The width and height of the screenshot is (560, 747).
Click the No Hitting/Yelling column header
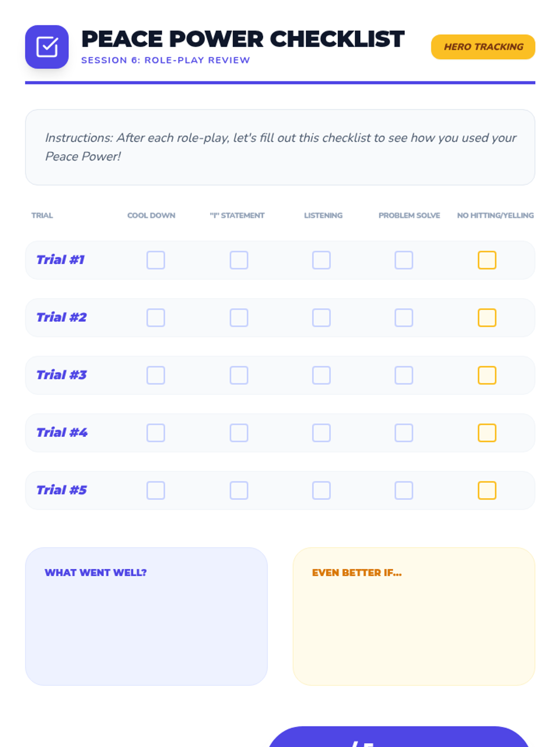coord(495,215)
